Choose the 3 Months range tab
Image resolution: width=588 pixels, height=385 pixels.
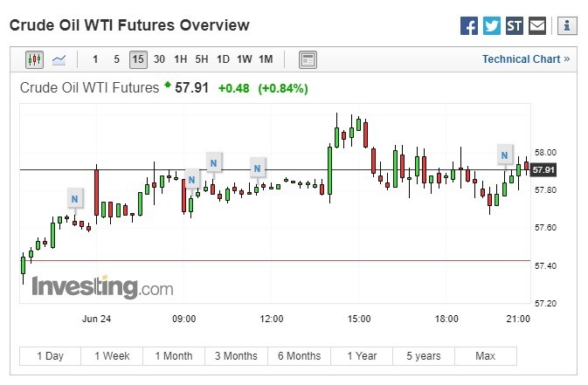point(236,356)
